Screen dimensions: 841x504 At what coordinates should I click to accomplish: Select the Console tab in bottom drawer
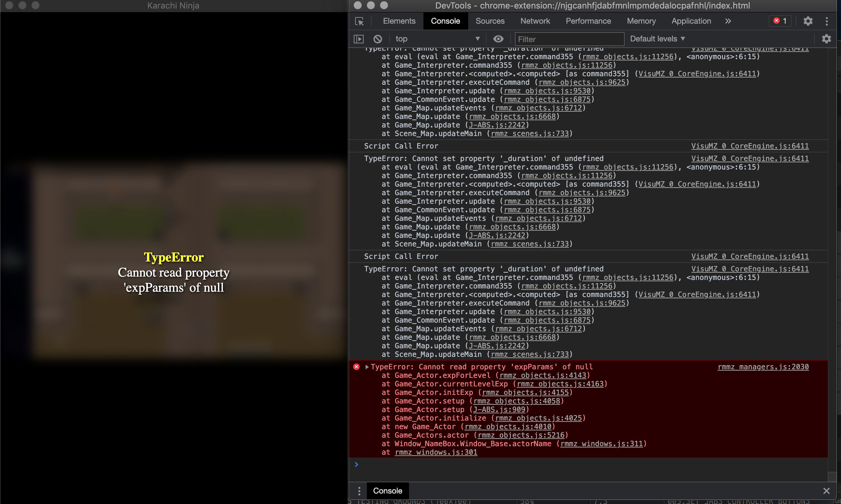(x=387, y=491)
